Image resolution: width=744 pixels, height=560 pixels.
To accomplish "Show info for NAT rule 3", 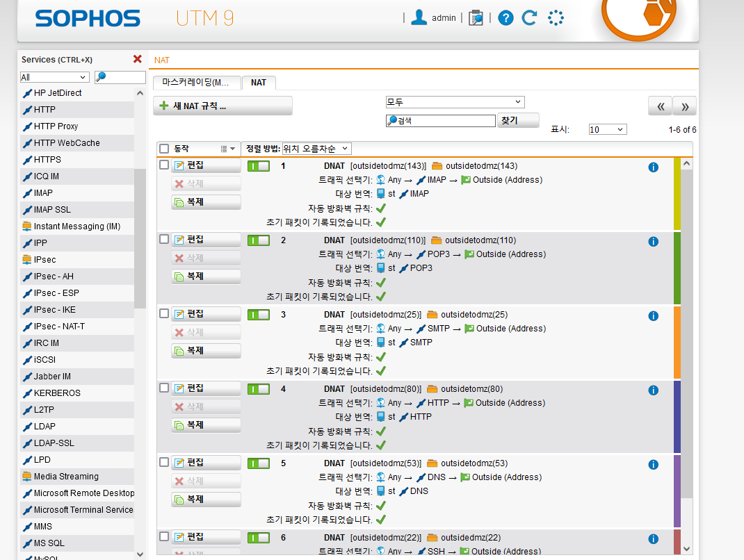I will tap(654, 316).
